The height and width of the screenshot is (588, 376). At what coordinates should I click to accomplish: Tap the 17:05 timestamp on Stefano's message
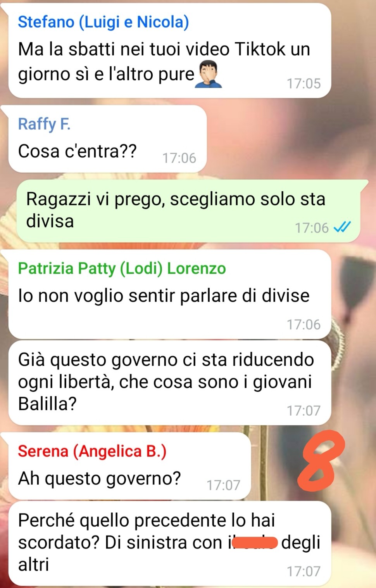pos(304,83)
